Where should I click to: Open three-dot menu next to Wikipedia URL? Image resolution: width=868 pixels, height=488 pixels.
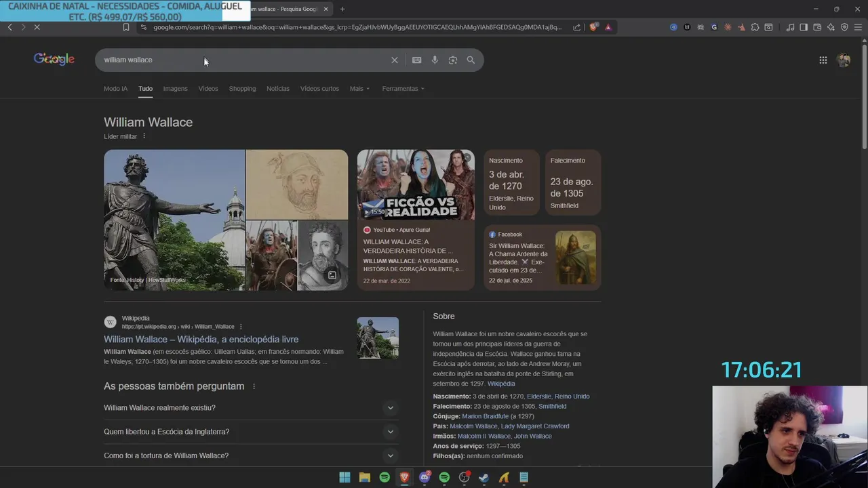click(241, 327)
